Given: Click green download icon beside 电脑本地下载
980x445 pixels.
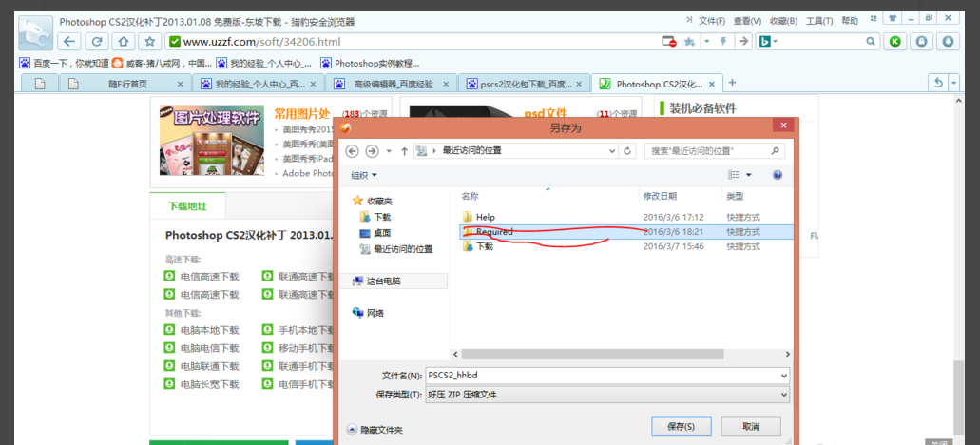Looking at the screenshot, I should point(169,329).
